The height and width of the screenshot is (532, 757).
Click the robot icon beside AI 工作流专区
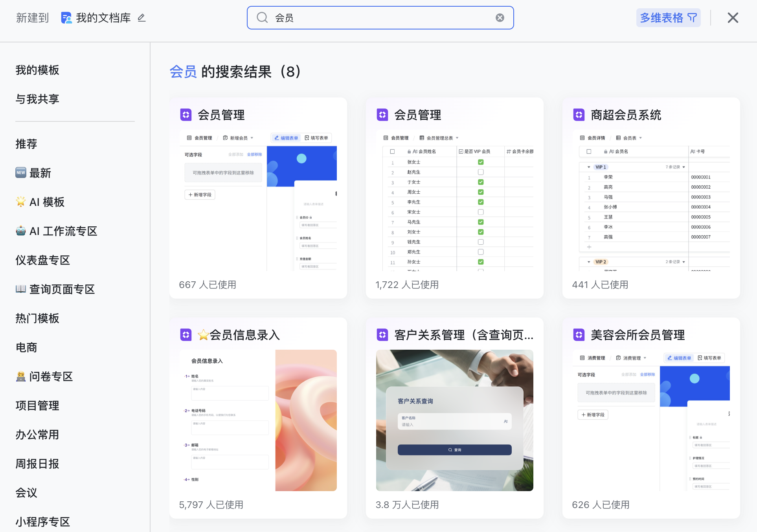[x=21, y=231]
